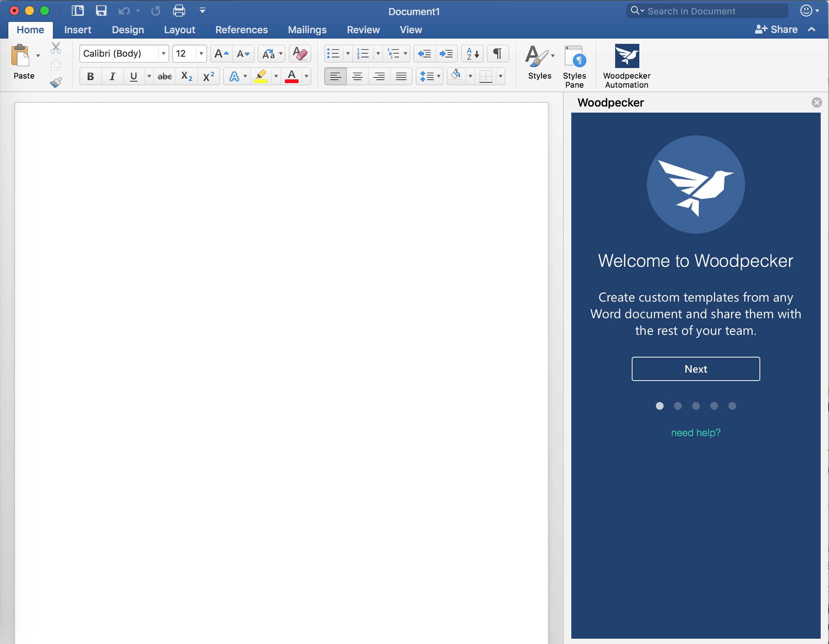Image resolution: width=829 pixels, height=644 pixels.
Task: Increase indent with the indent icon
Action: (x=446, y=54)
